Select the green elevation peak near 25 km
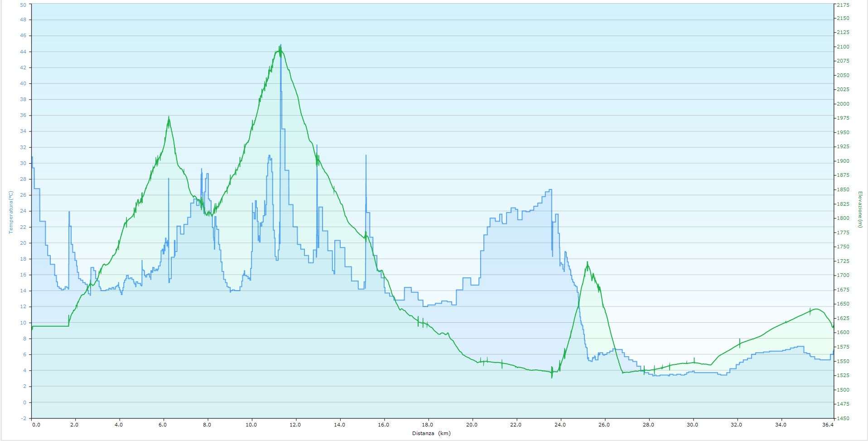The width and height of the screenshot is (868, 441). [x=587, y=263]
